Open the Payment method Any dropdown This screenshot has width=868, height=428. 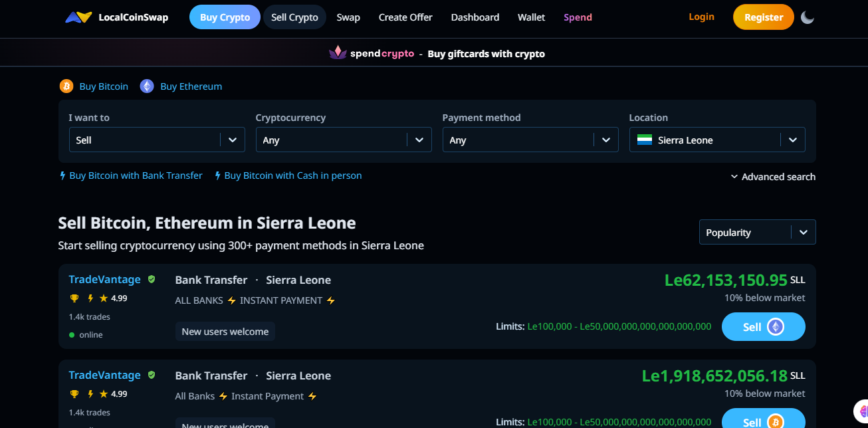(x=530, y=140)
